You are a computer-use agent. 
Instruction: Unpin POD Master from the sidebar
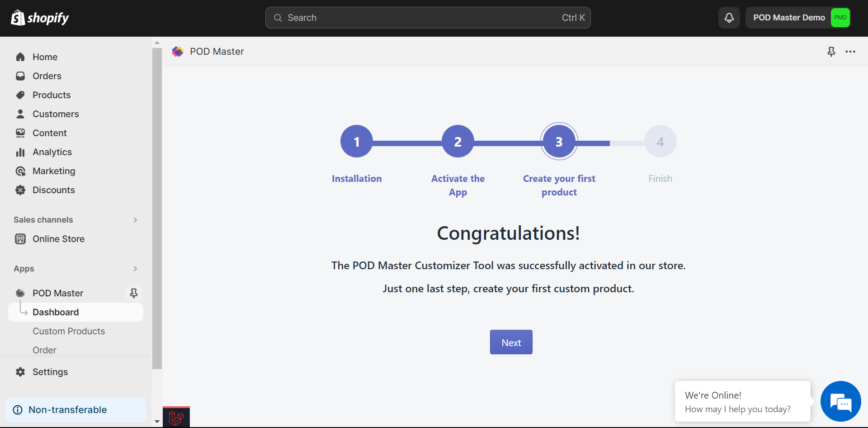coord(134,293)
